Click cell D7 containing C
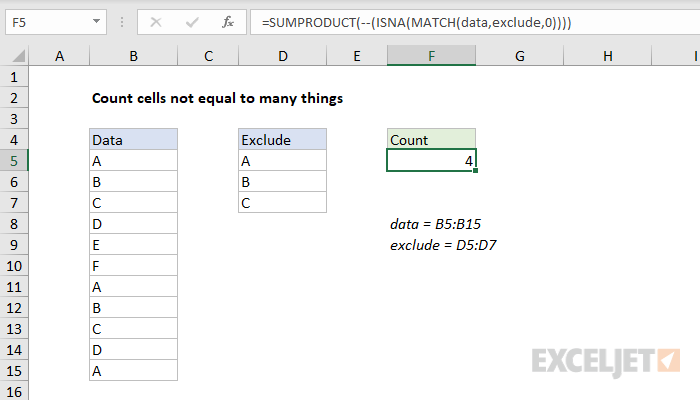 click(x=282, y=203)
